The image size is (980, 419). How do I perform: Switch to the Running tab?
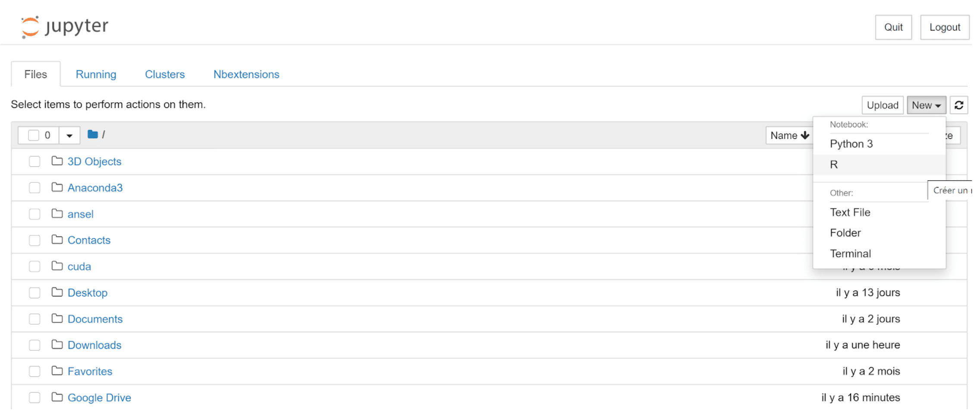[96, 74]
